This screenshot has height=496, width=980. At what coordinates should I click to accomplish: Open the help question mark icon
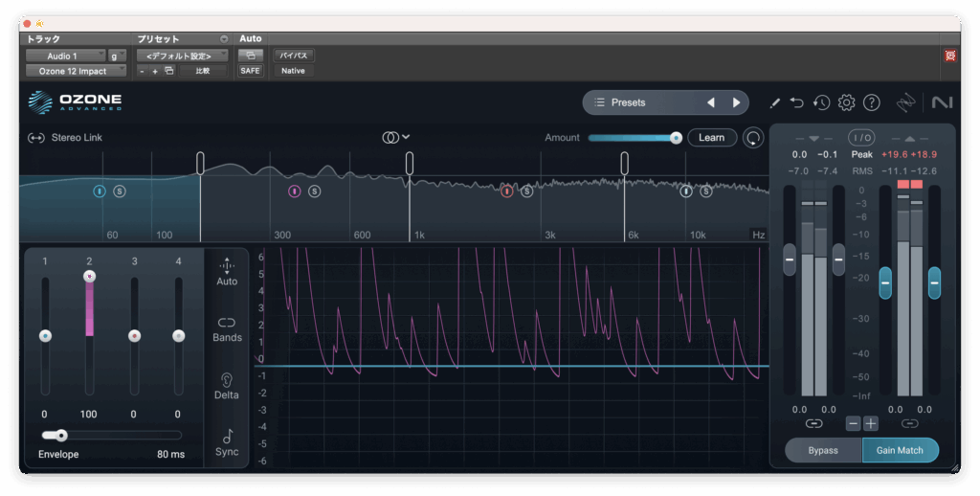pyautogui.click(x=871, y=102)
